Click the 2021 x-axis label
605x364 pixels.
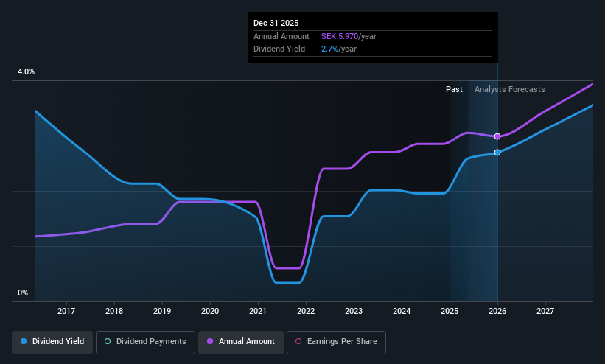coord(258,311)
